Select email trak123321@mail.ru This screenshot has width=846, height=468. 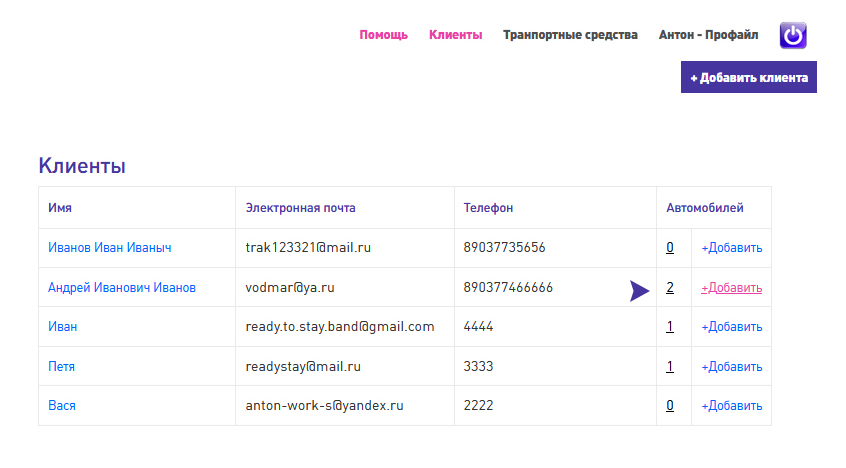tap(308, 248)
